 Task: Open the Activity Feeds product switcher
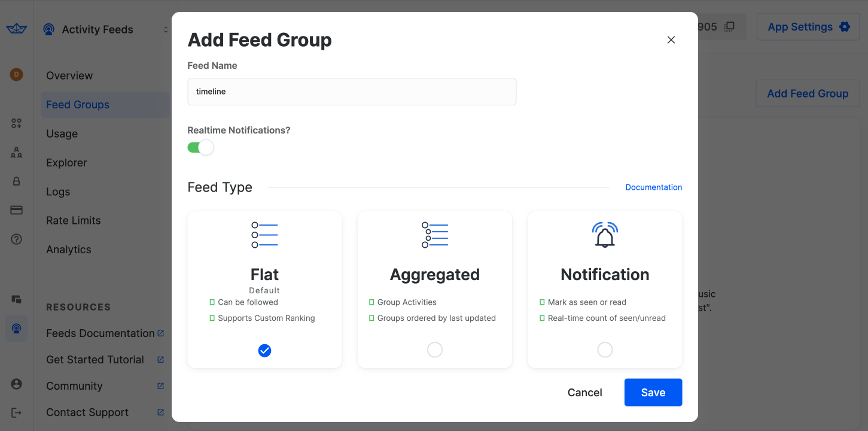point(106,29)
